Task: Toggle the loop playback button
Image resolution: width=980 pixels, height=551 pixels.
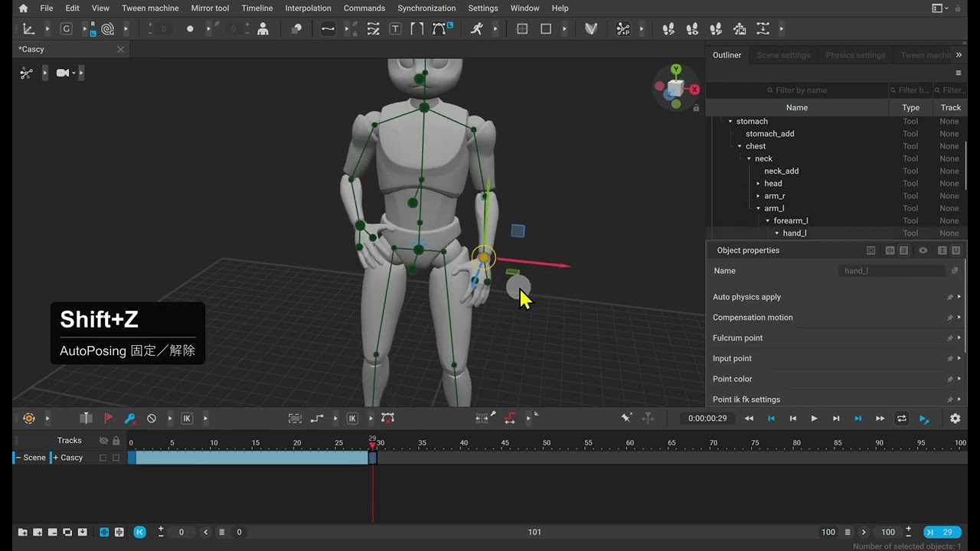Action: [x=902, y=419]
